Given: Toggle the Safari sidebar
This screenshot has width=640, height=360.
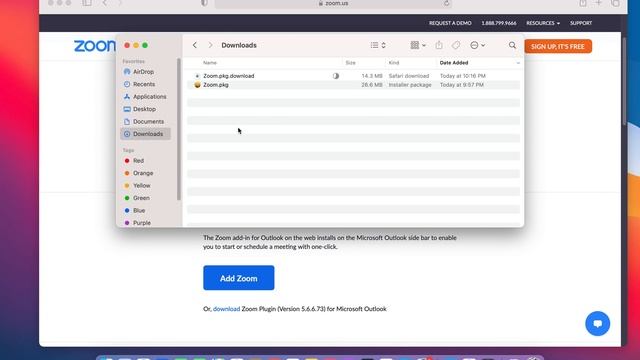Looking at the screenshot, I should [x=87, y=3].
